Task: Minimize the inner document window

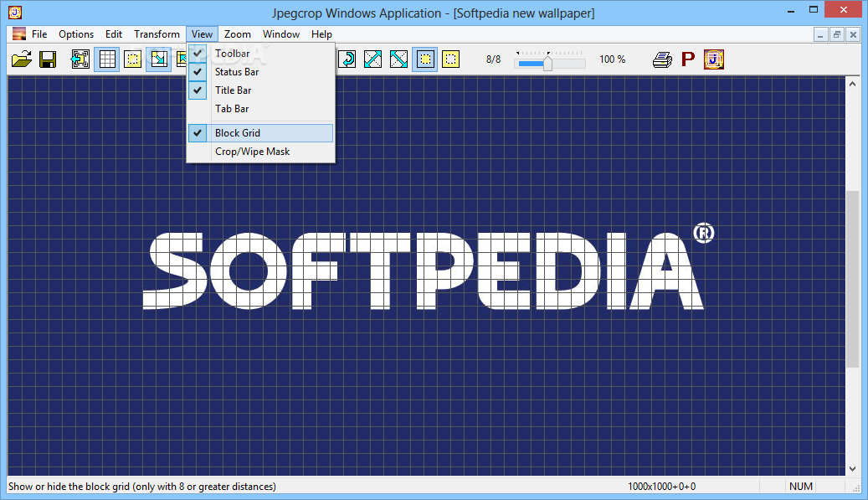Action: click(x=820, y=34)
